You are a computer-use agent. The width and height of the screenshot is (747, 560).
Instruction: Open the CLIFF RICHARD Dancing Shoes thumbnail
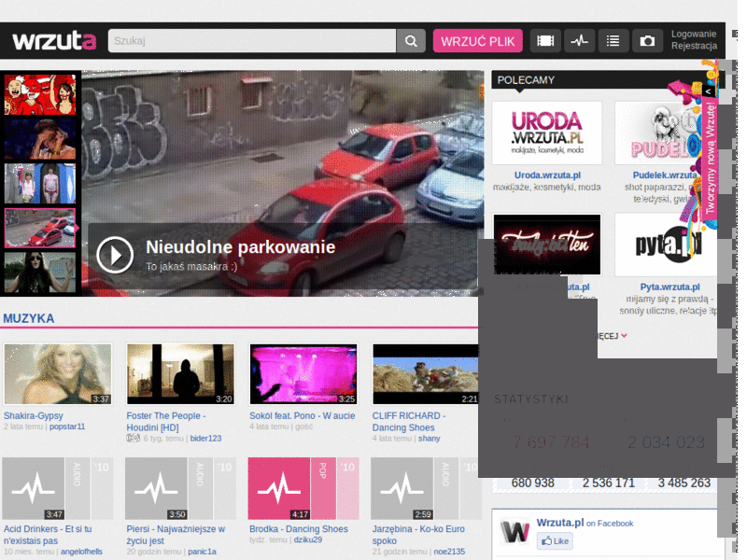pyautogui.click(x=426, y=374)
